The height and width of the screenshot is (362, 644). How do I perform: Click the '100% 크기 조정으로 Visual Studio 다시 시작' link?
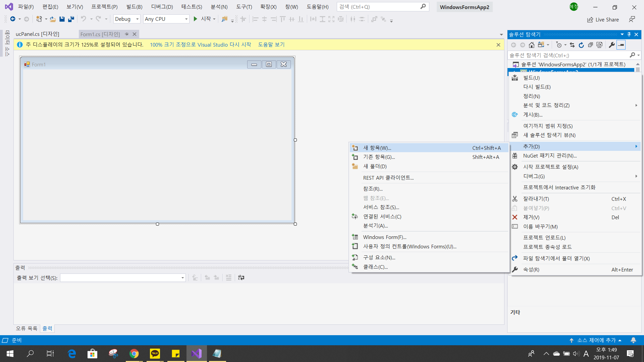click(x=200, y=45)
